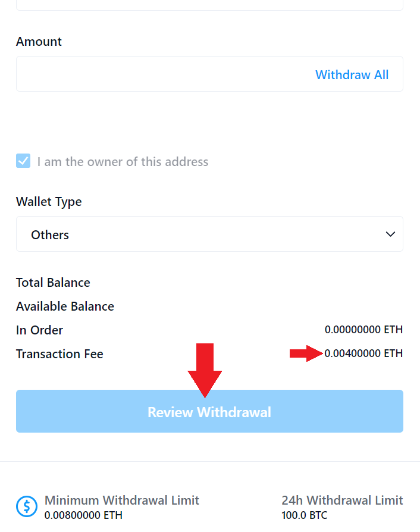Select the Transaction Fee value 0.00400000 ETH
Viewport: 420px width, 532px height.
click(363, 353)
